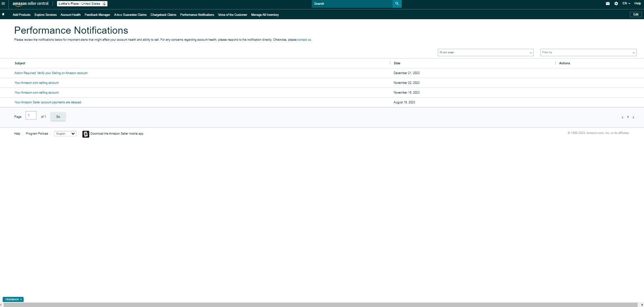Expand the 25 per page dropdown
Screen dimensions: 644x307
pyautogui.click(x=486, y=53)
